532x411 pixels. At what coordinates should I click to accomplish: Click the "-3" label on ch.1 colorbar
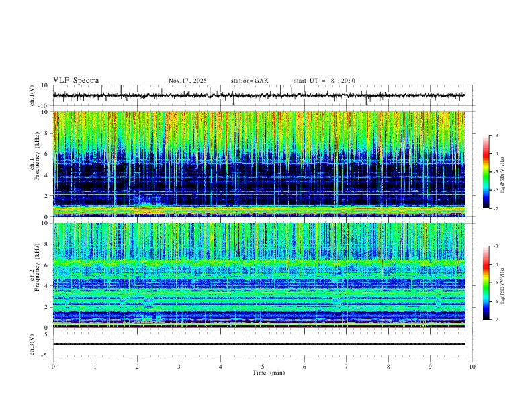tap(495, 135)
